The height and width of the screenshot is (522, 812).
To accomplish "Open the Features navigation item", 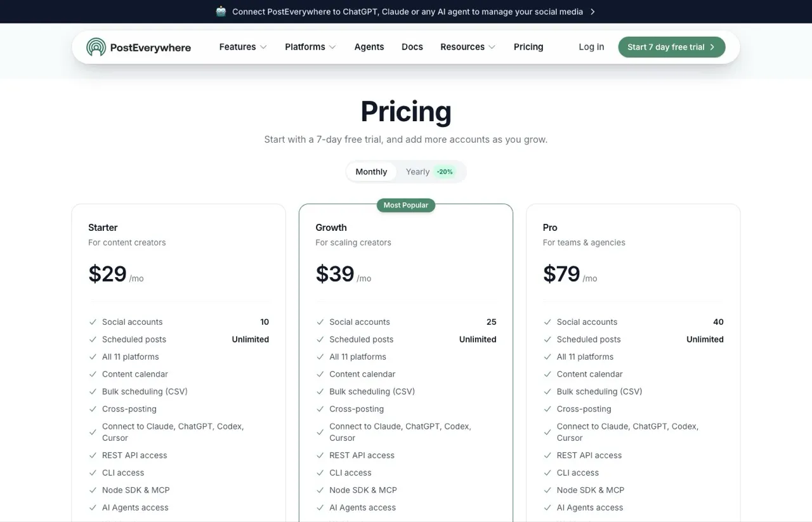I will click(x=243, y=47).
